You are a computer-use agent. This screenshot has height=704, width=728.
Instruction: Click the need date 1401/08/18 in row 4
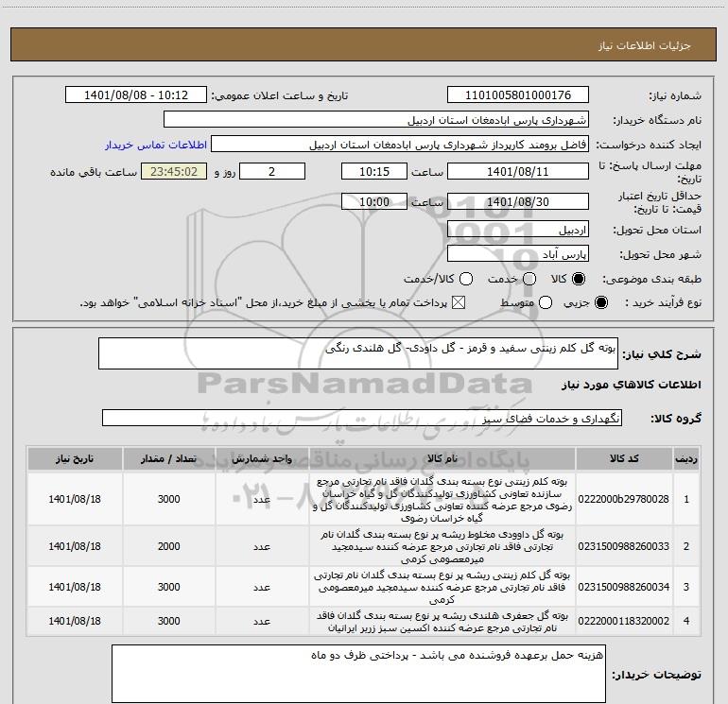point(75,621)
